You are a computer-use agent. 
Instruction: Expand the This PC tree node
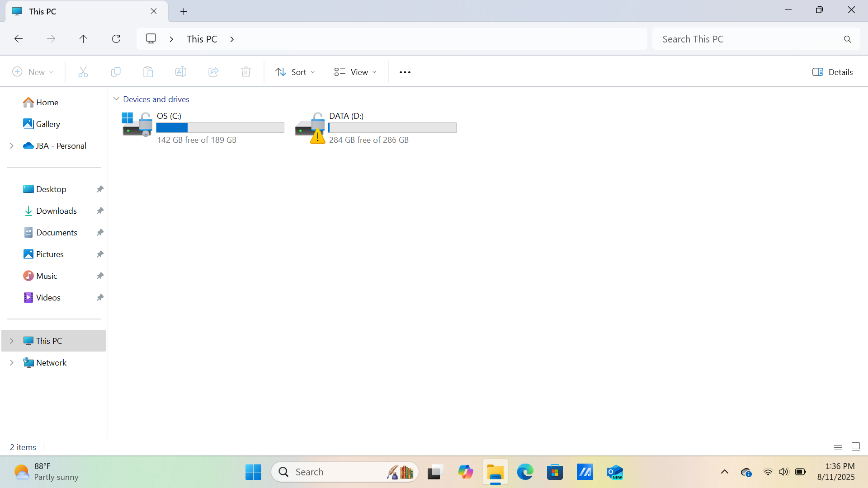(x=12, y=341)
